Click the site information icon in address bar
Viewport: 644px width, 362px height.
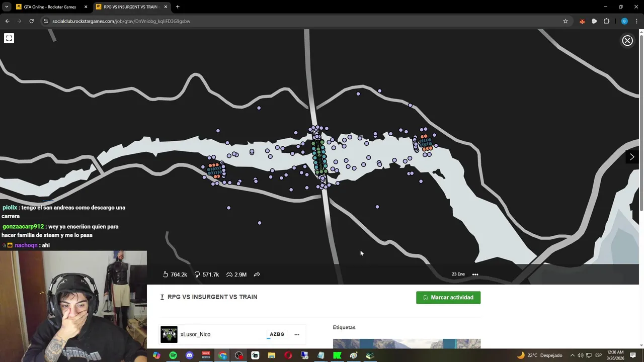coord(46,21)
